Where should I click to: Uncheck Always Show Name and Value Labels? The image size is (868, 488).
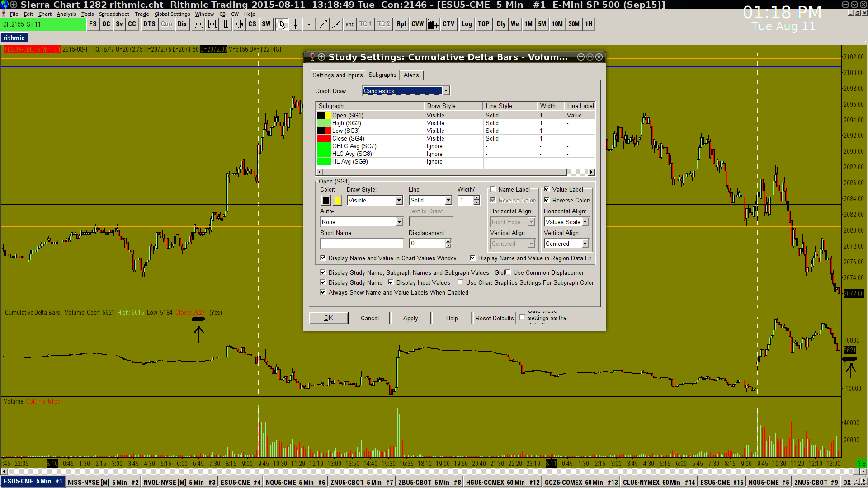click(323, 292)
